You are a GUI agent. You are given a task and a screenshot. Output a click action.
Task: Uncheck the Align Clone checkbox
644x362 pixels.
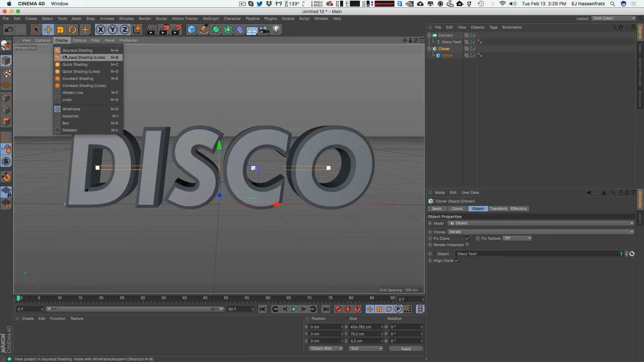pos(457,260)
